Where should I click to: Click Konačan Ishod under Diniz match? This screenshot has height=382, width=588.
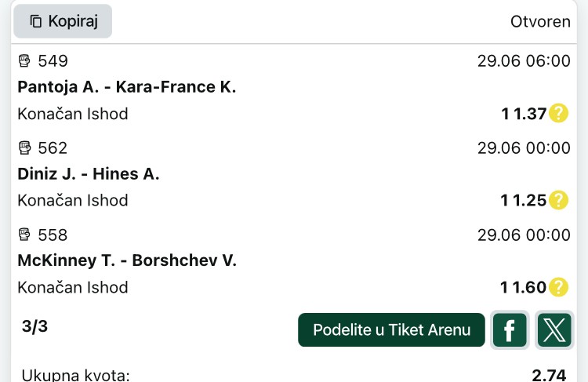pos(73,200)
